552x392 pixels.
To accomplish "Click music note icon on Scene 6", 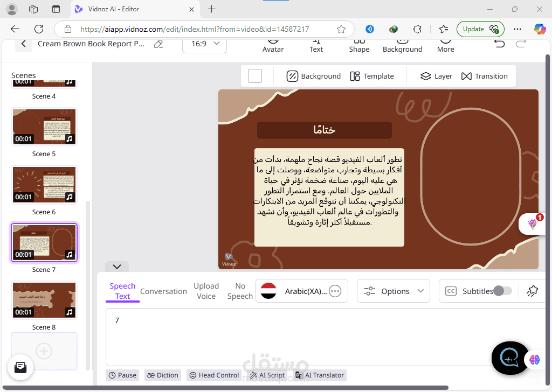I will click(70, 197).
